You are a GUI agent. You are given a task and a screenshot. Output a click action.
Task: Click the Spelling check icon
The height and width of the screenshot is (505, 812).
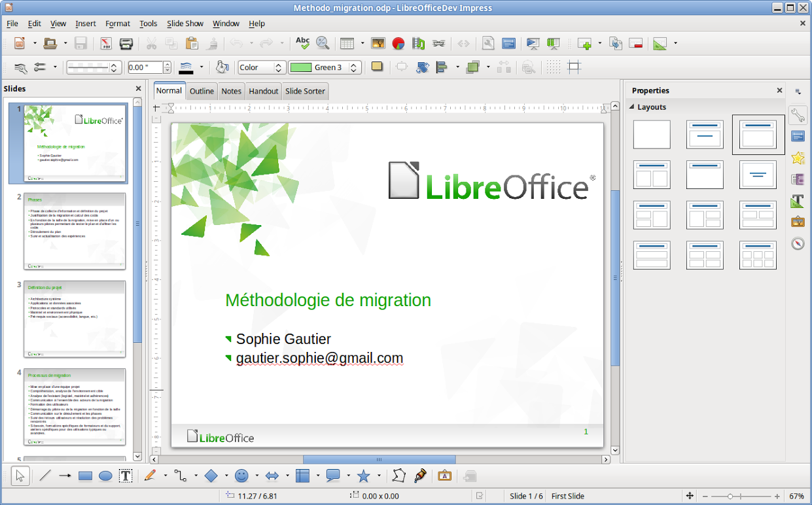point(302,44)
